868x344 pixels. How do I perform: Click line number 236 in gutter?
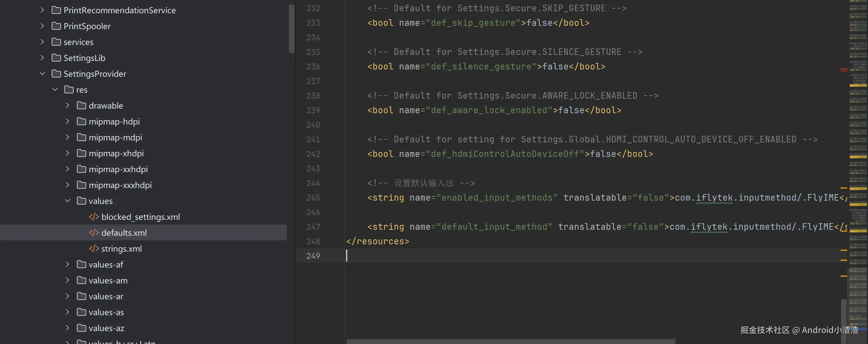(313, 66)
